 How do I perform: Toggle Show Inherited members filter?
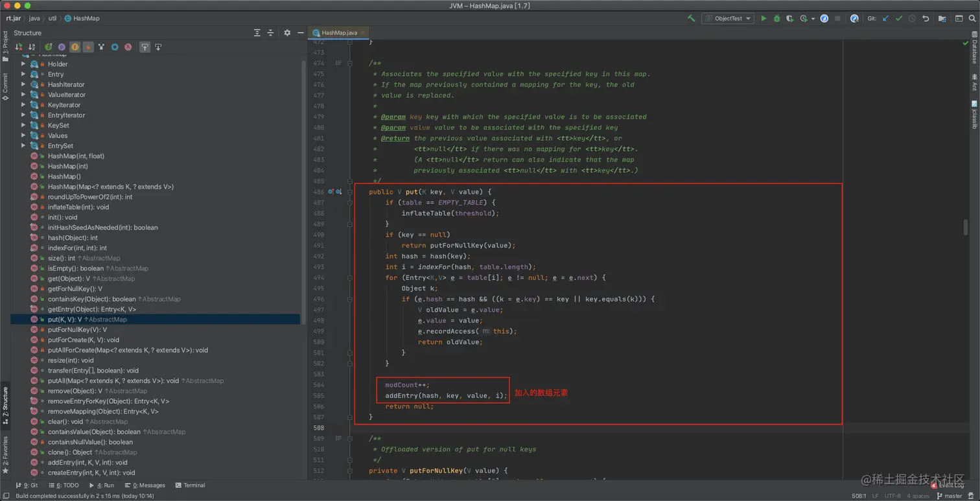(48, 47)
